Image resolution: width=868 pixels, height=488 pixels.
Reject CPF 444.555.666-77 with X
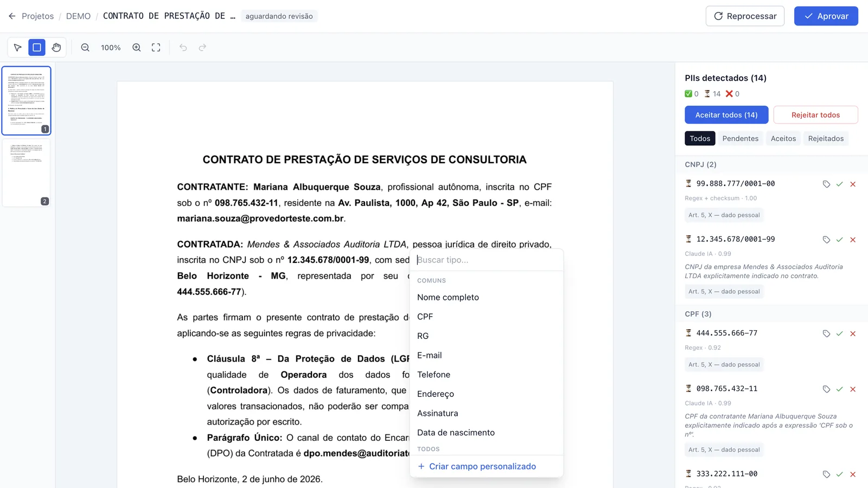coord(853,334)
